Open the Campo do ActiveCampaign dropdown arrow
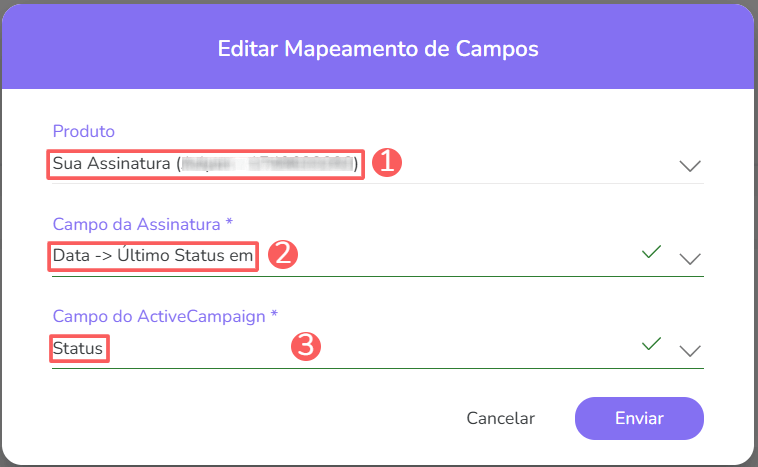This screenshot has width=758, height=467. [690, 350]
